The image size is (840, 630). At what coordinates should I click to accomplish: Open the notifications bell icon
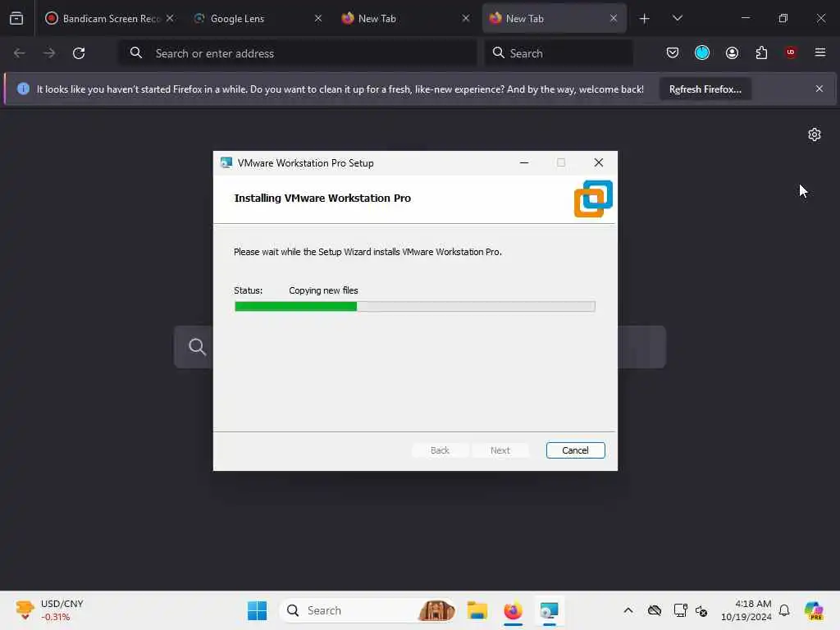[784, 610]
